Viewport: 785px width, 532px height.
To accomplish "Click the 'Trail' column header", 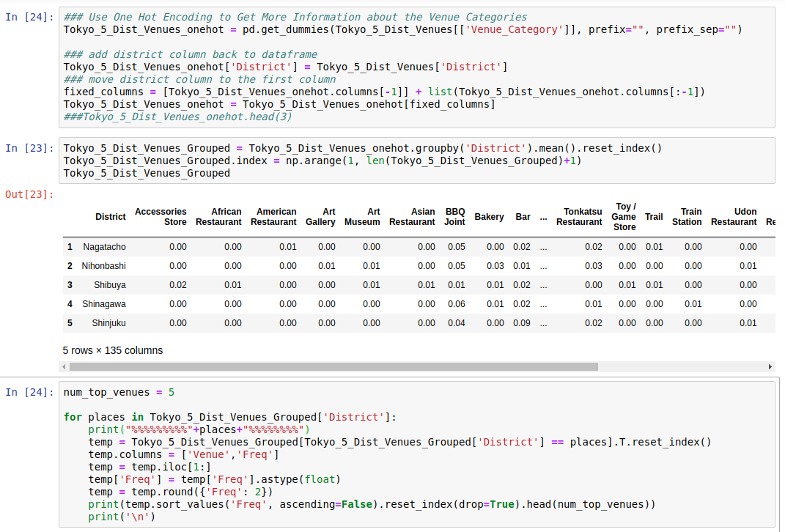I will pyautogui.click(x=654, y=217).
